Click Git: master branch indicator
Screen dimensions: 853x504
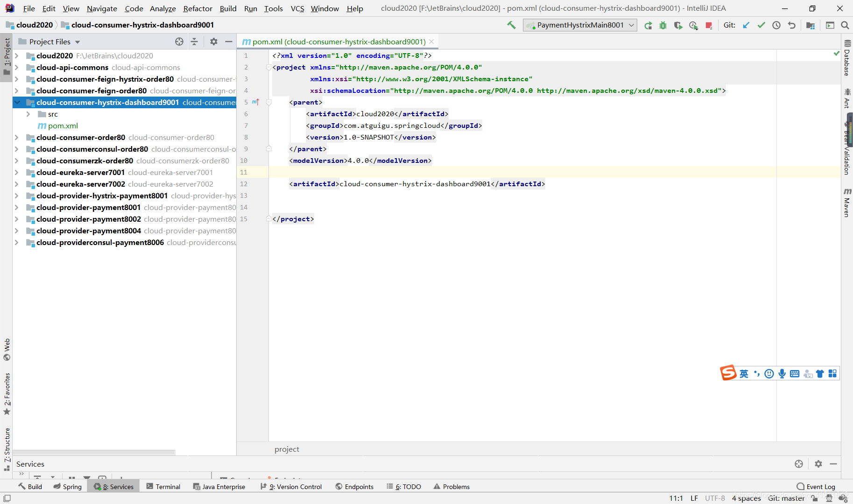click(x=786, y=498)
